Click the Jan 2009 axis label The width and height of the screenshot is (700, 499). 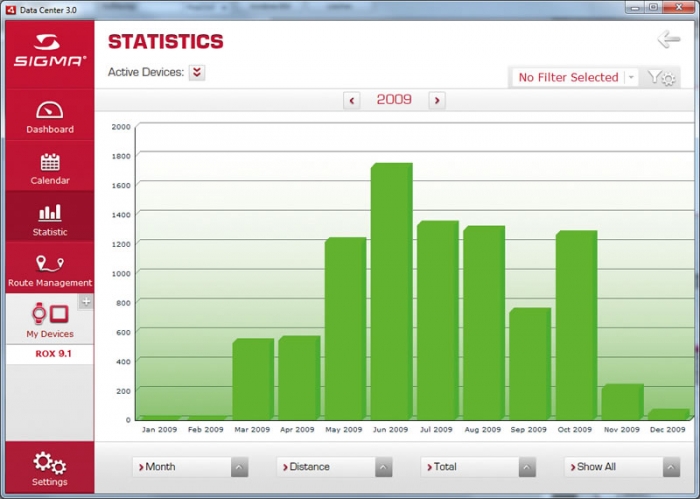click(159, 429)
